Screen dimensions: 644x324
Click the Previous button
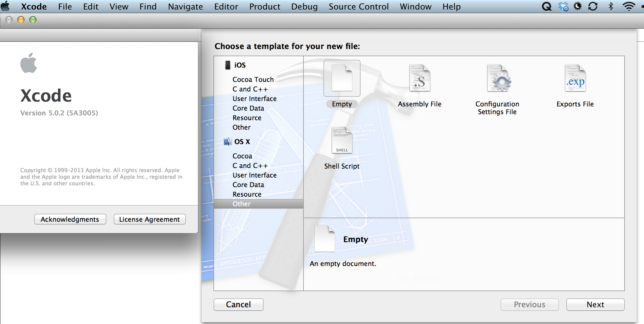[529, 305]
